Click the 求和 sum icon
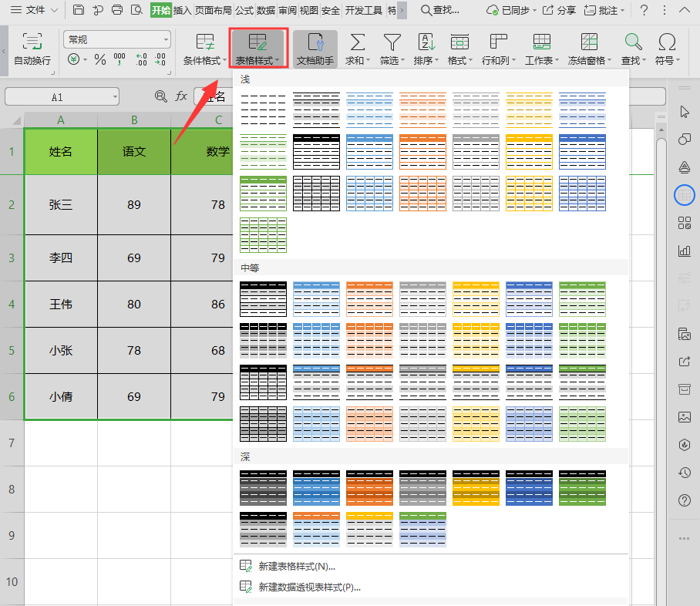This screenshot has width=700, height=606. pos(358,49)
